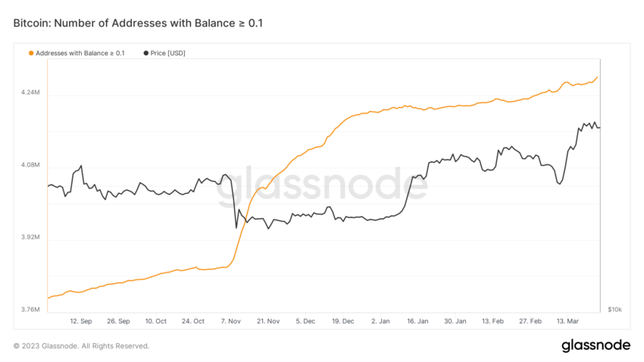The width and height of the screenshot is (644, 362).
Task: Click the orange Addresses legend dot
Action: (31, 53)
